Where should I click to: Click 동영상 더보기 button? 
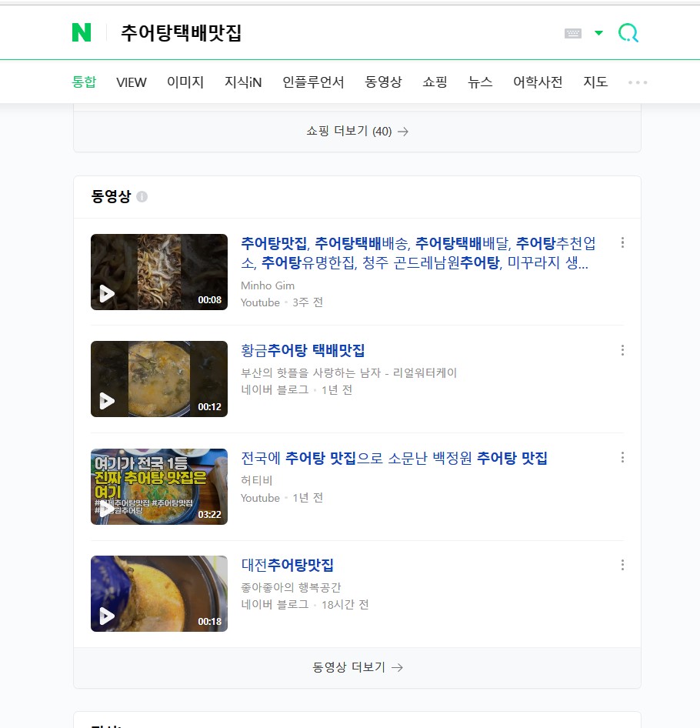[x=357, y=667]
